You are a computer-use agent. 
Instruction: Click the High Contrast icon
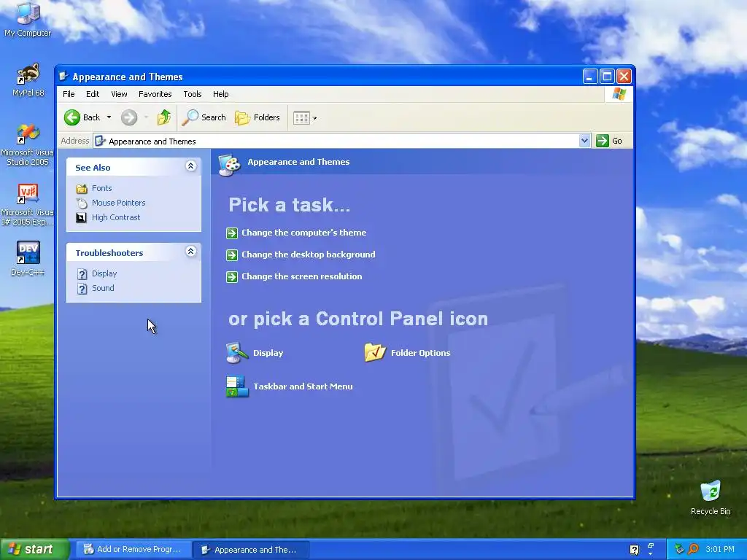[82, 217]
